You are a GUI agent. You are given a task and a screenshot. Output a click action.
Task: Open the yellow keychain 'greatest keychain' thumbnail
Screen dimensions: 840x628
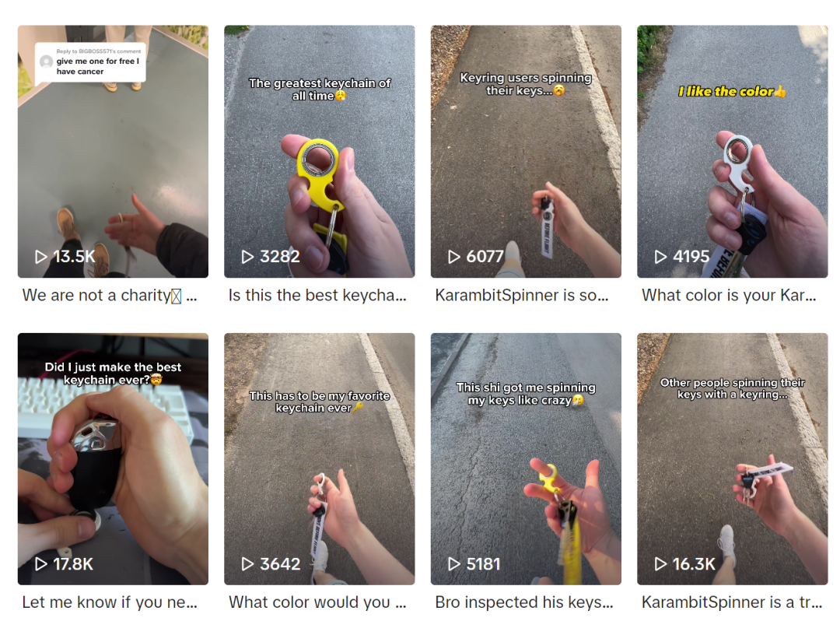(320, 151)
